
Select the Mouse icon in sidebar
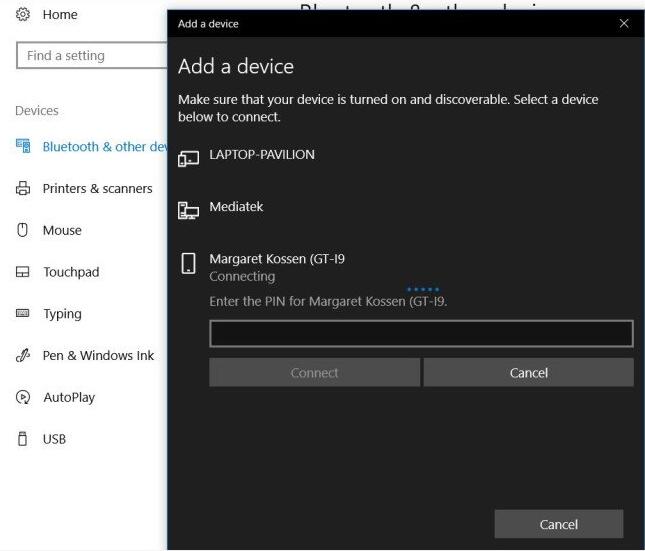23,230
